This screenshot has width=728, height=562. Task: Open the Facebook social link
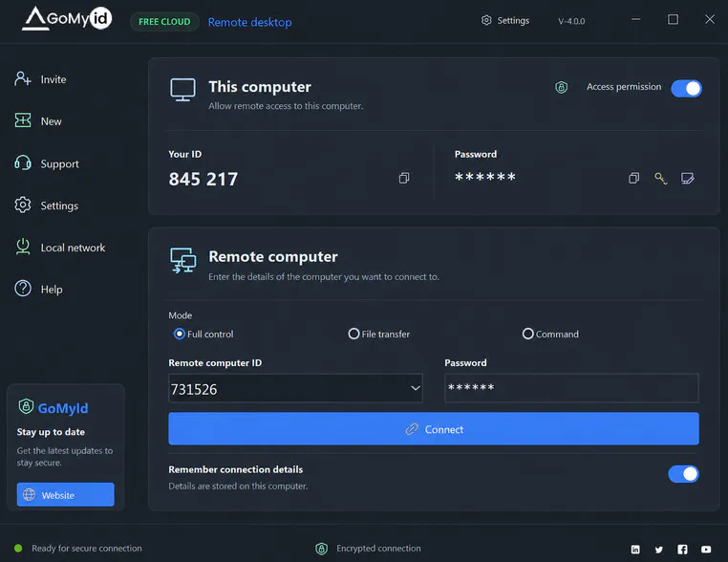682,550
